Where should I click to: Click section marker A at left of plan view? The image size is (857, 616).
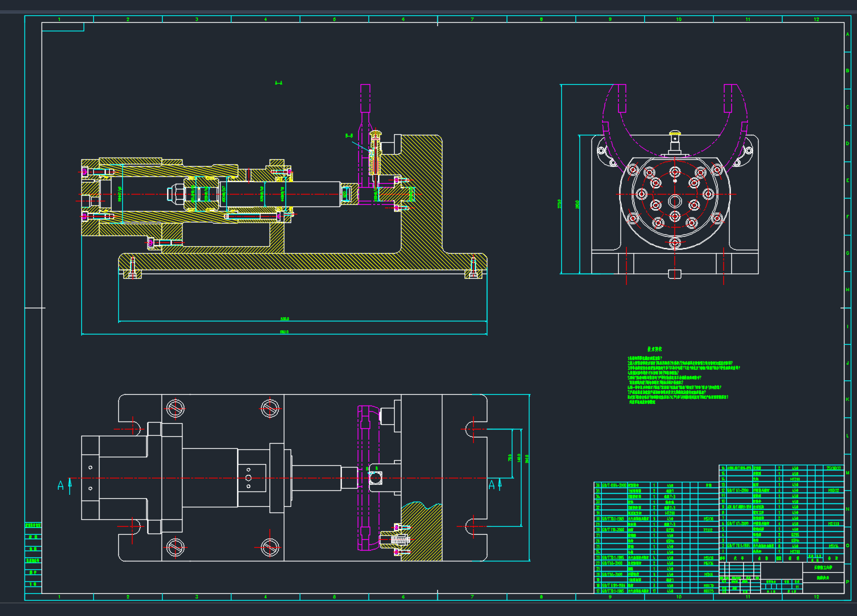60,485
